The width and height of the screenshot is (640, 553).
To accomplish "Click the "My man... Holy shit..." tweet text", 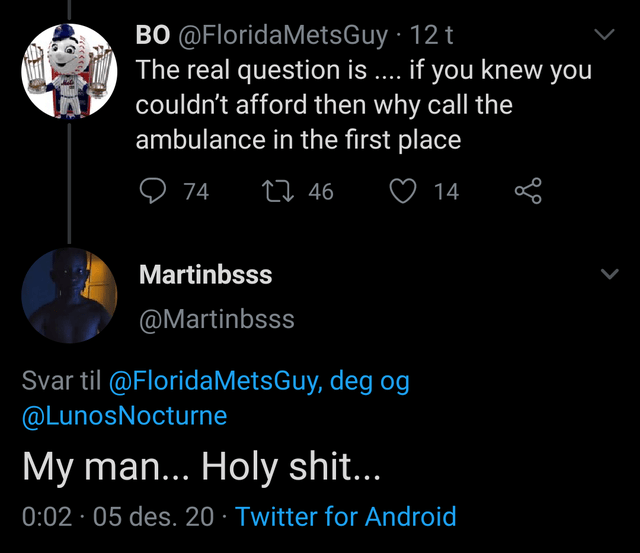I will [201, 467].
